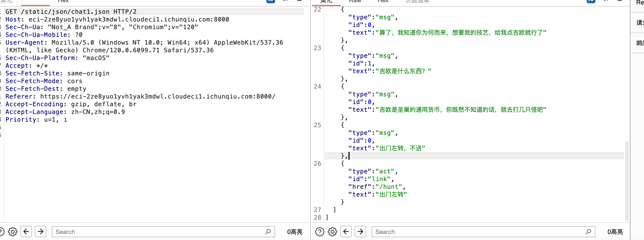This screenshot has height=240, width=644.
Task: Open response search settings gear
Action: 332,232
